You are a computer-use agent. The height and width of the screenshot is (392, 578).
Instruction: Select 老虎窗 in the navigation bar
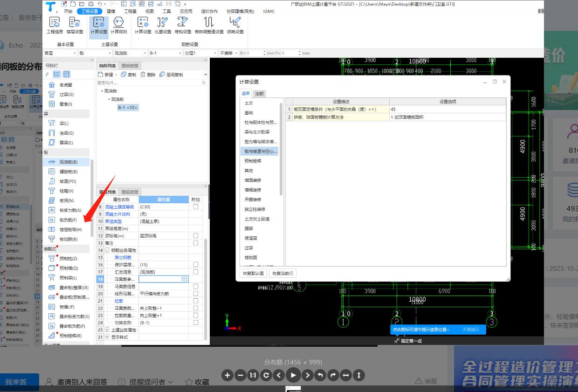click(66, 85)
